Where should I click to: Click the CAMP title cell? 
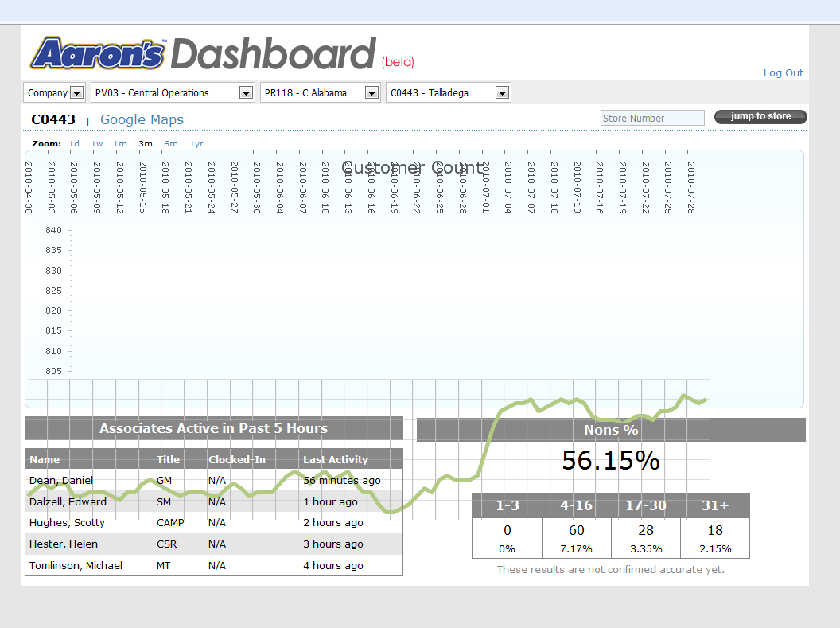click(x=170, y=522)
